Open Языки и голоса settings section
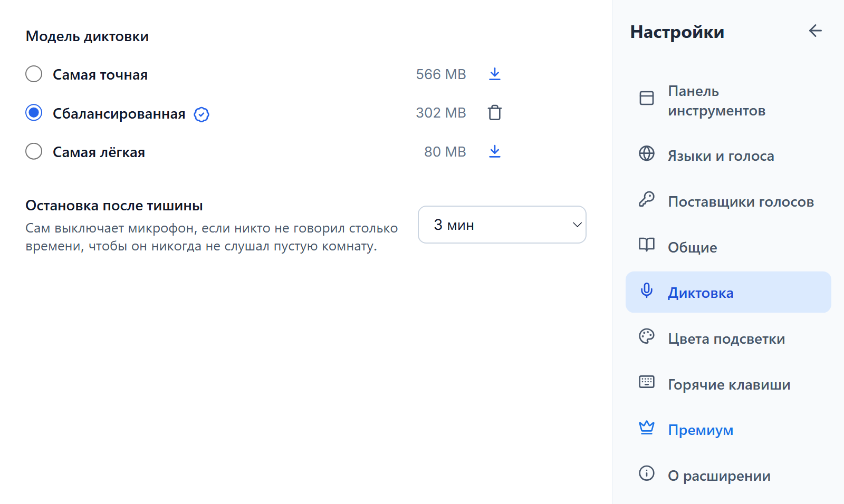Viewport: 844px width, 504px height. [728, 156]
